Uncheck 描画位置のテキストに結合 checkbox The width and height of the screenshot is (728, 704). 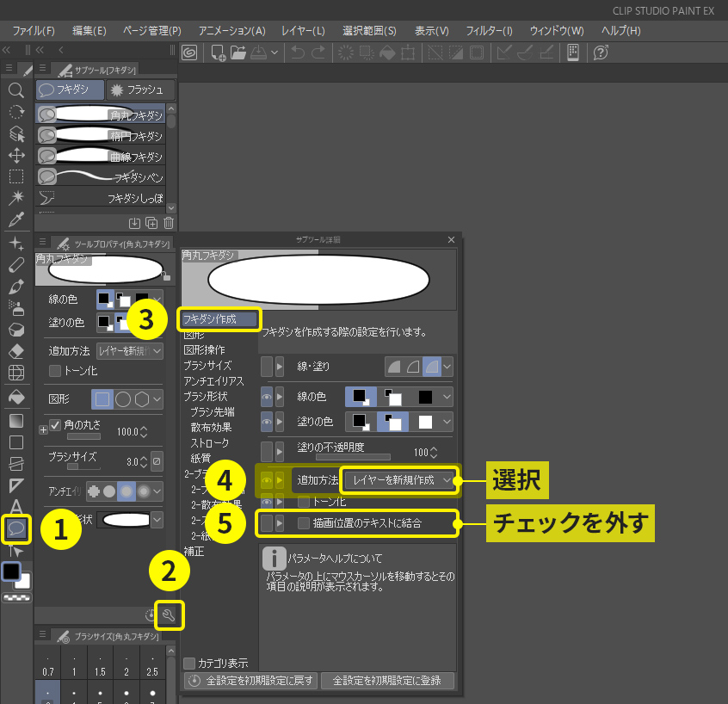click(303, 523)
